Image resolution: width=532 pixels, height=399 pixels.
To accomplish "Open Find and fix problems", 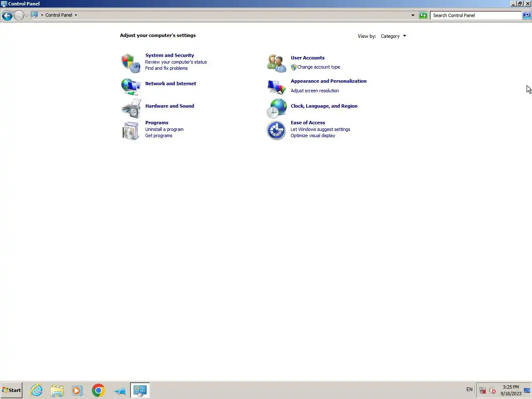I will point(166,68).
